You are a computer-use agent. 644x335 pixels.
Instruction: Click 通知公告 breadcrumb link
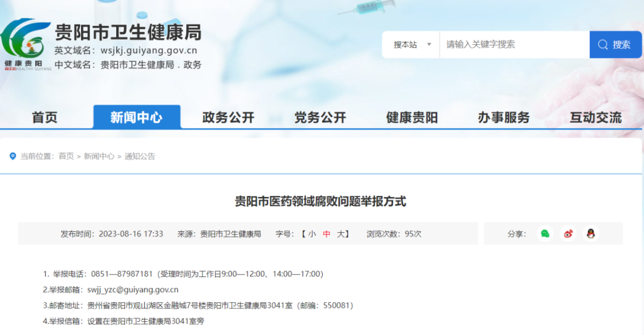click(140, 156)
